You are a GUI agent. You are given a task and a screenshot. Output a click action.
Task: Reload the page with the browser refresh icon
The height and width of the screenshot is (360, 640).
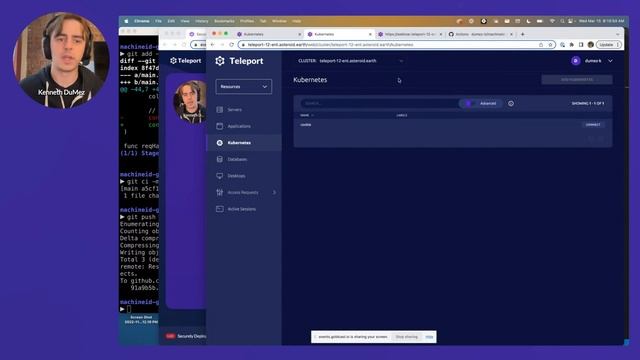[231, 44]
